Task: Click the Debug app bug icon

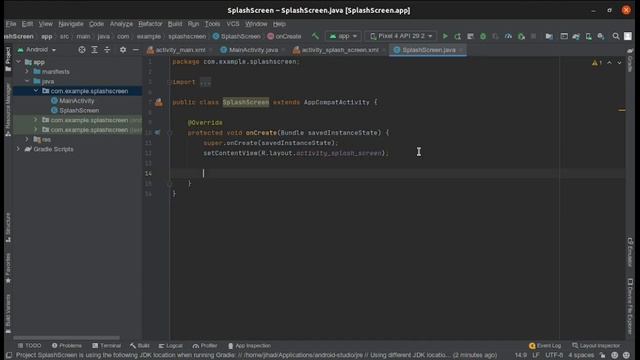Action: click(x=483, y=36)
